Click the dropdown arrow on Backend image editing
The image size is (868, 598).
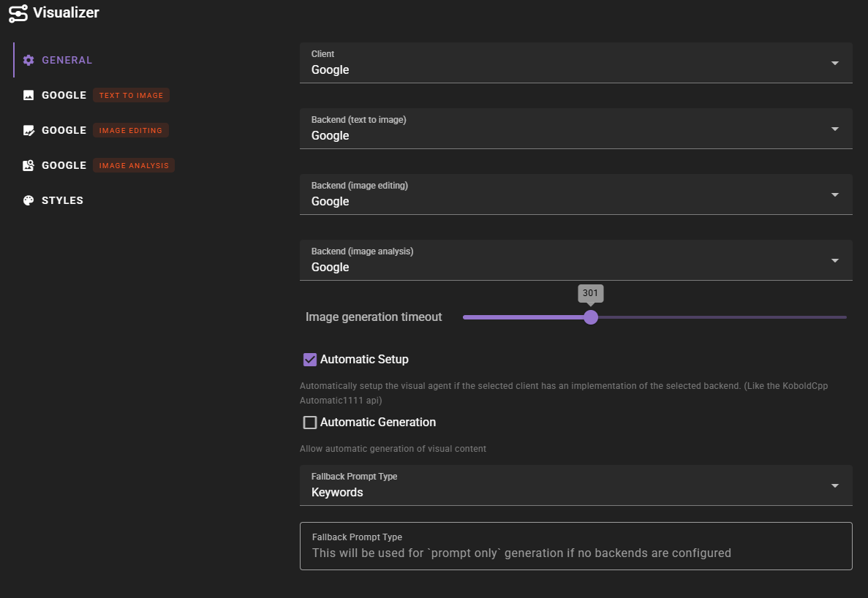[834, 194]
